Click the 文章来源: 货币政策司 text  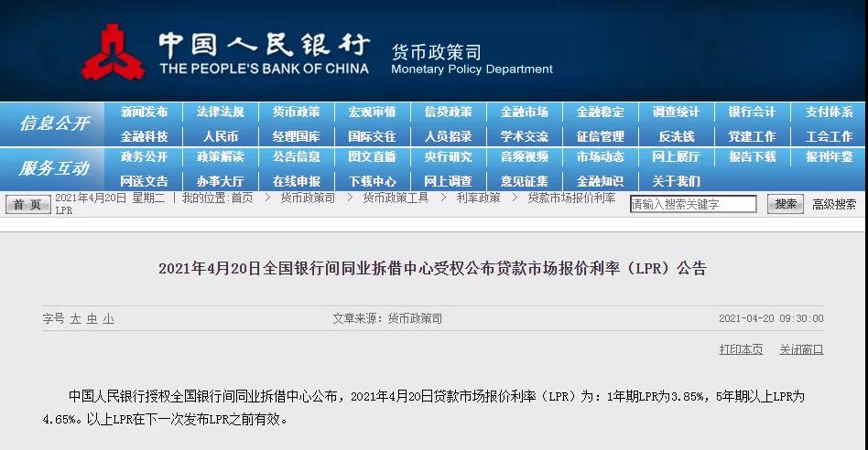(x=387, y=318)
